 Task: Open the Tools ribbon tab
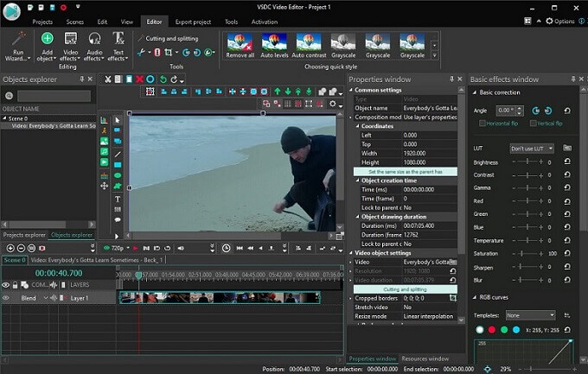point(231,22)
